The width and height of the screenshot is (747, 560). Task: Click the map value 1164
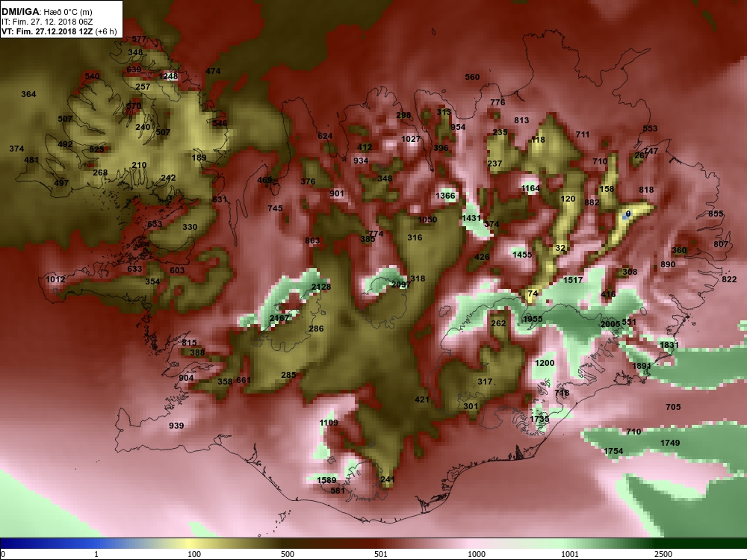(530, 189)
